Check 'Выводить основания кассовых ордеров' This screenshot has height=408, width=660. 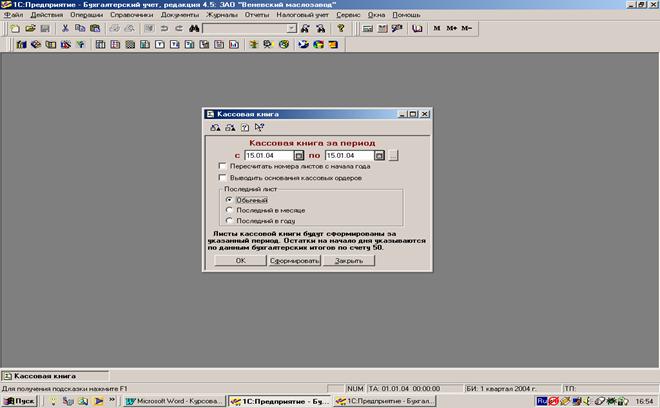(x=222, y=178)
